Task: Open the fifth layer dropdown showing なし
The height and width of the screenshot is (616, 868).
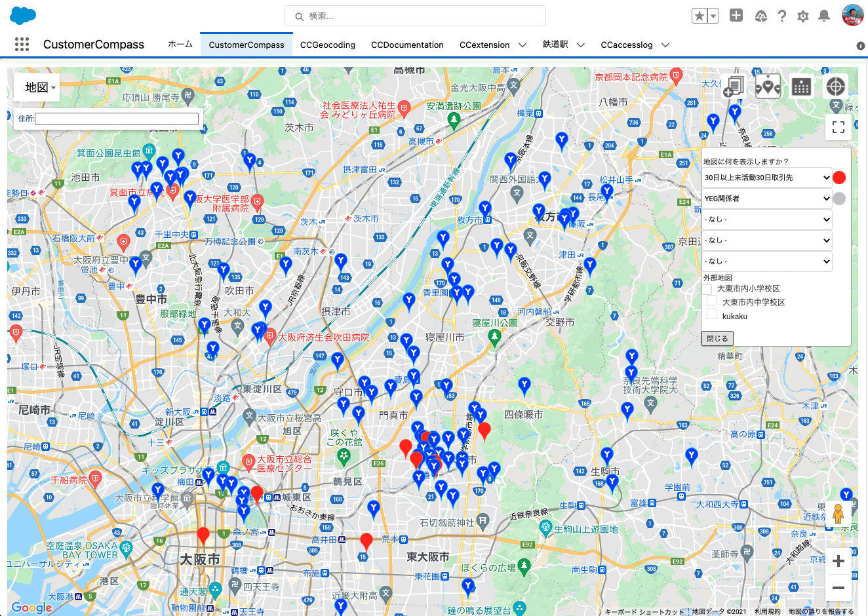Action: click(x=767, y=261)
